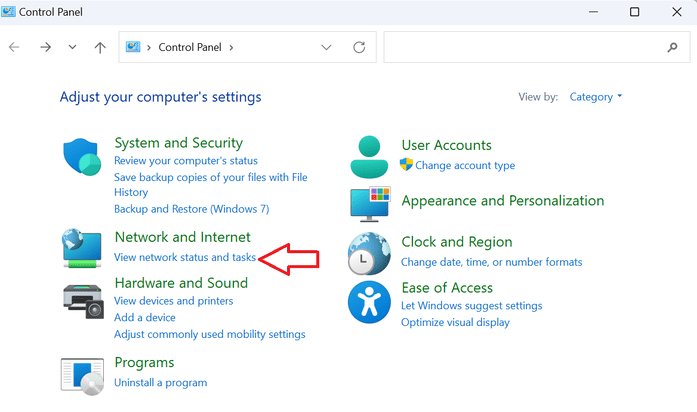Open the Programs category
This screenshot has height=412, width=697.
144,363
